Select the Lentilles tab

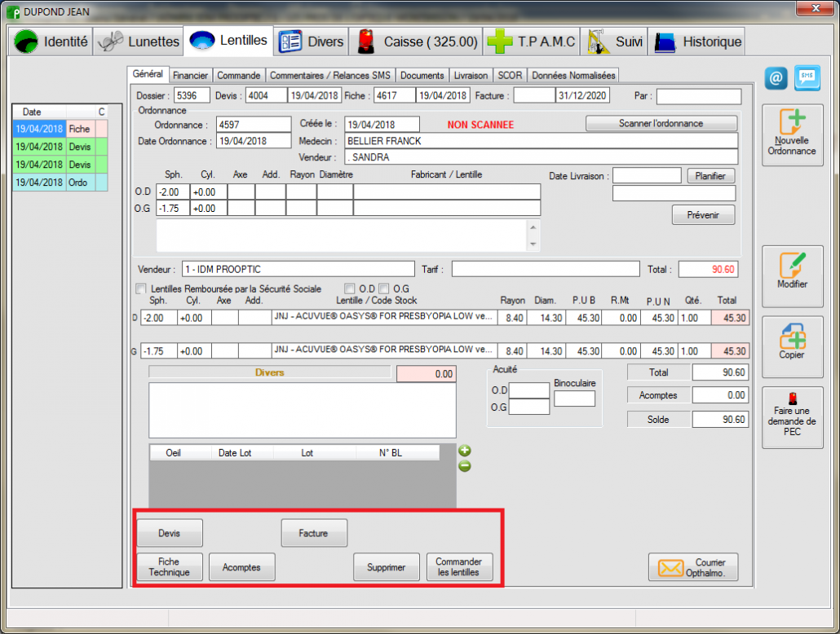(228, 40)
